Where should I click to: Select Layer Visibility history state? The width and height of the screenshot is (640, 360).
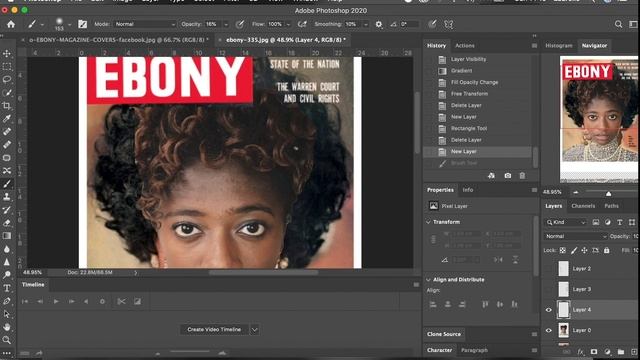(x=478, y=59)
